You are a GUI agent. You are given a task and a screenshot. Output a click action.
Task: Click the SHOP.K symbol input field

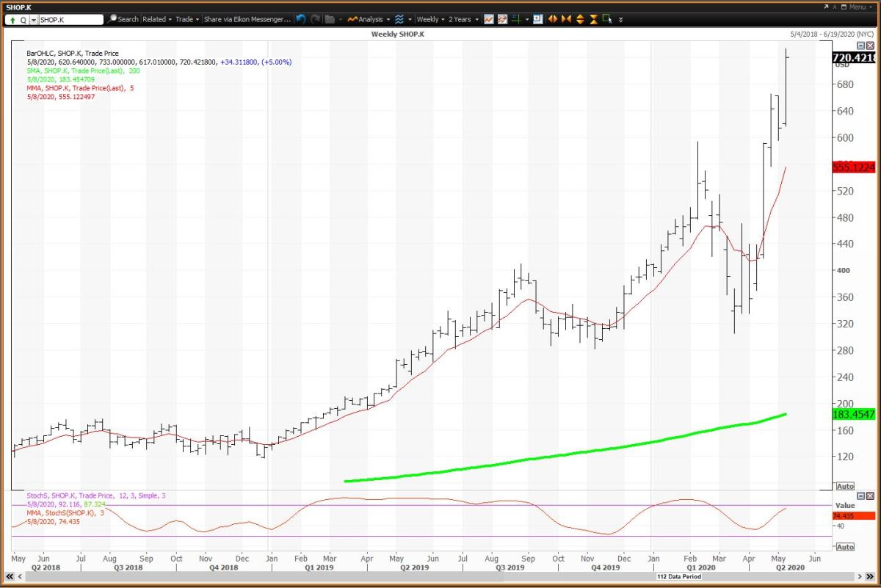point(70,20)
